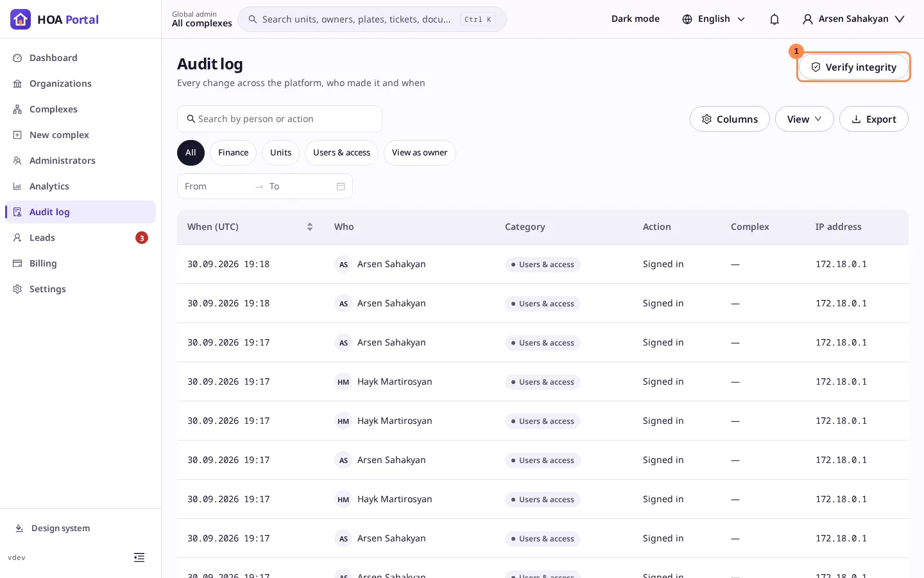Open the Columns settings button
Image resolution: width=924 pixels, height=578 pixels.
click(x=730, y=119)
